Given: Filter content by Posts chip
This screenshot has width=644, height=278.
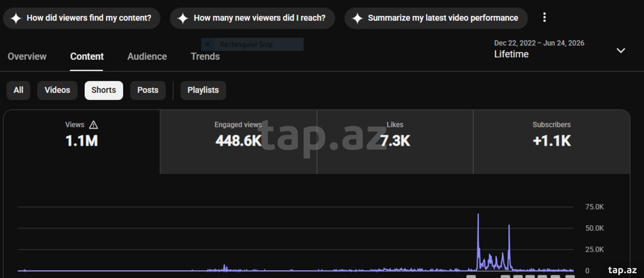Looking at the screenshot, I should point(148,90).
